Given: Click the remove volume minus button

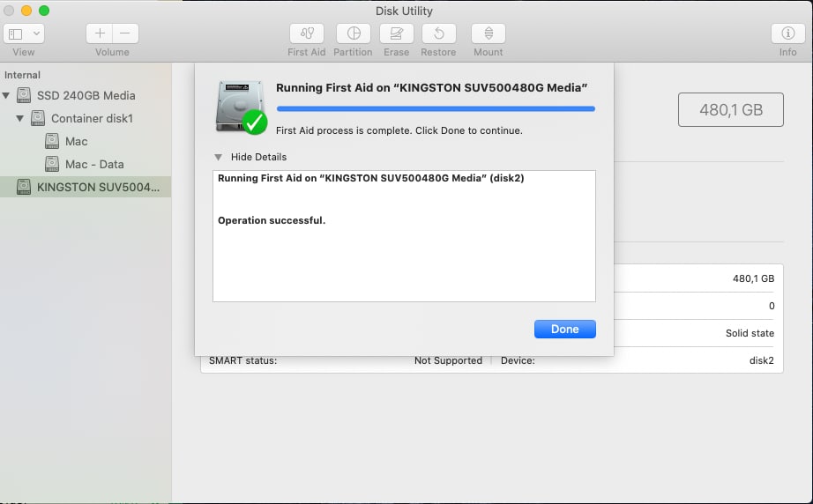Looking at the screenshot, I should click(x=125, y=33).
